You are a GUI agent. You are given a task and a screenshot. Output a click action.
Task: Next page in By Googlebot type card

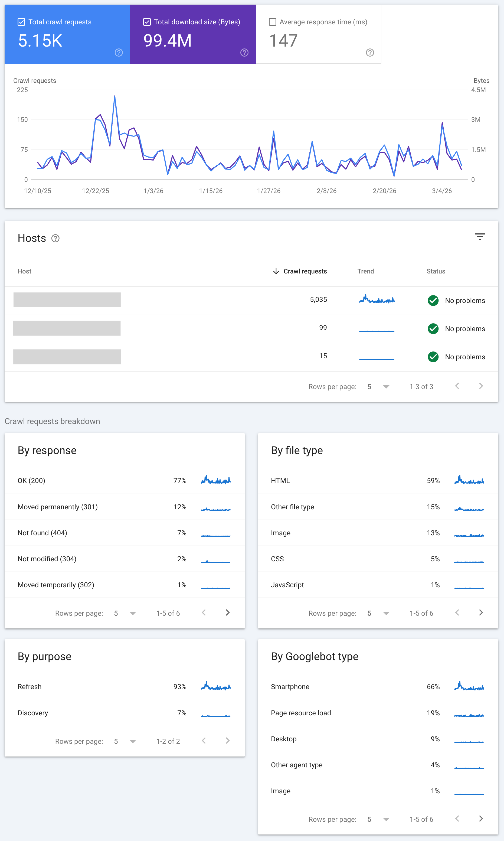point(481,819)
